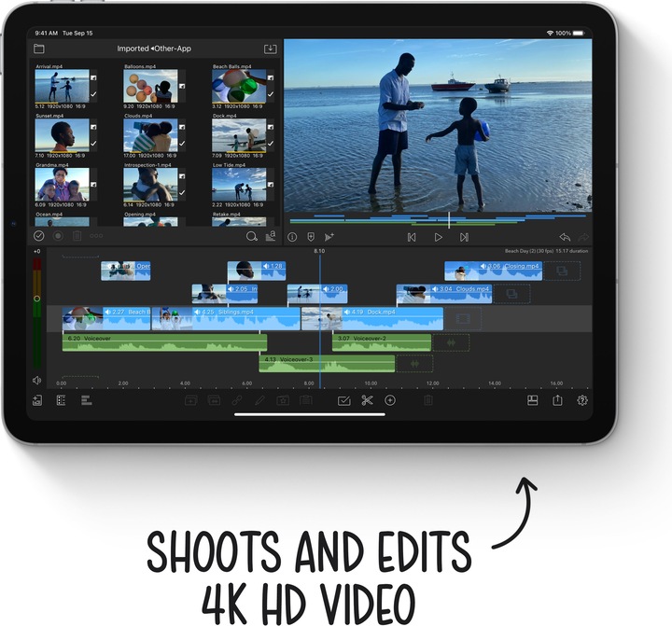Open the three-dot more options in the library
672x626 pixels.
(x=96, y=236)
